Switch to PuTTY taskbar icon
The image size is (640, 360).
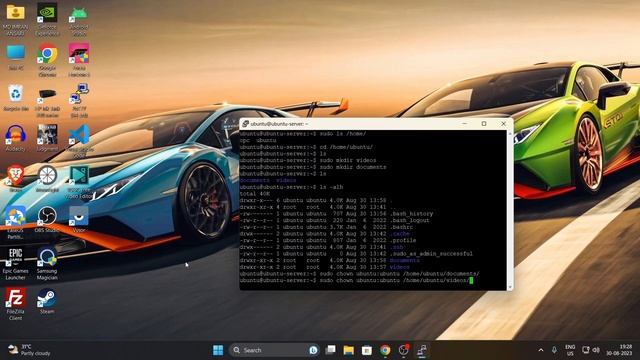422,350
